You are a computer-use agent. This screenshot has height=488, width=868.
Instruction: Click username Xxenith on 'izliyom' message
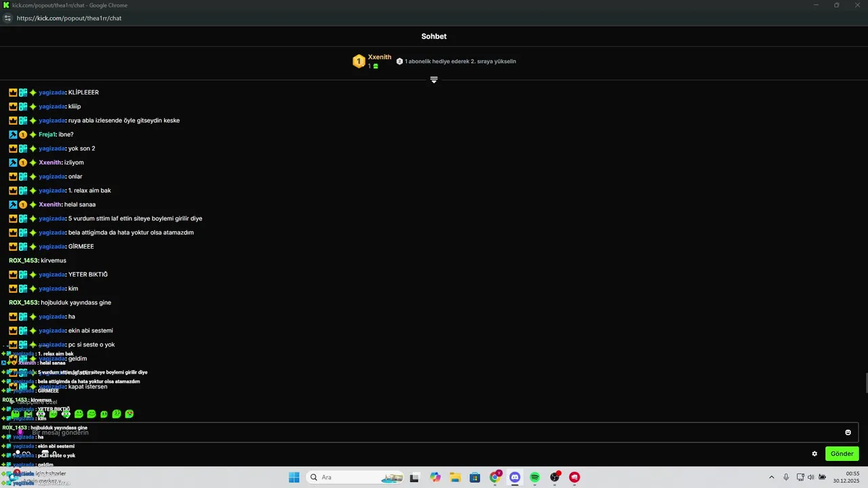pos(50,163)
